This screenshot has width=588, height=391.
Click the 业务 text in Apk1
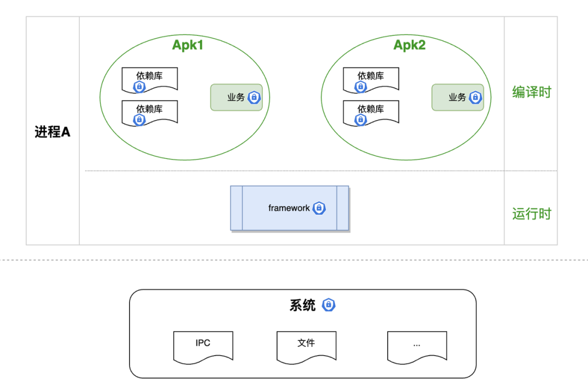236,97
